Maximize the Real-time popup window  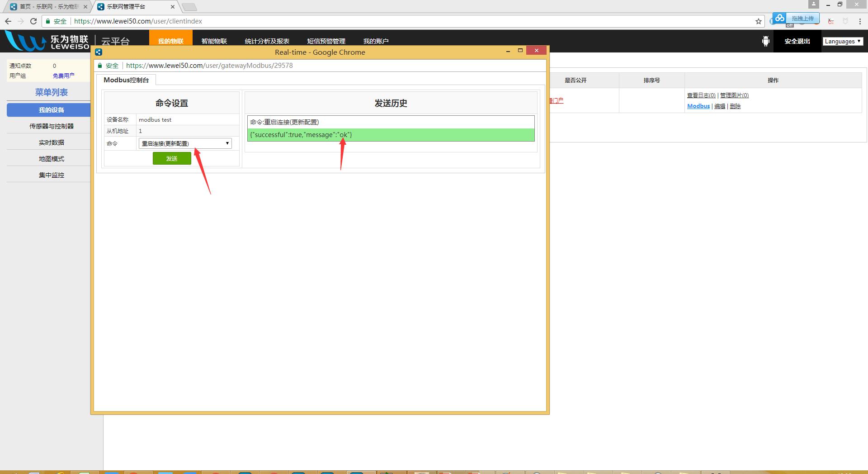point(520,50)
